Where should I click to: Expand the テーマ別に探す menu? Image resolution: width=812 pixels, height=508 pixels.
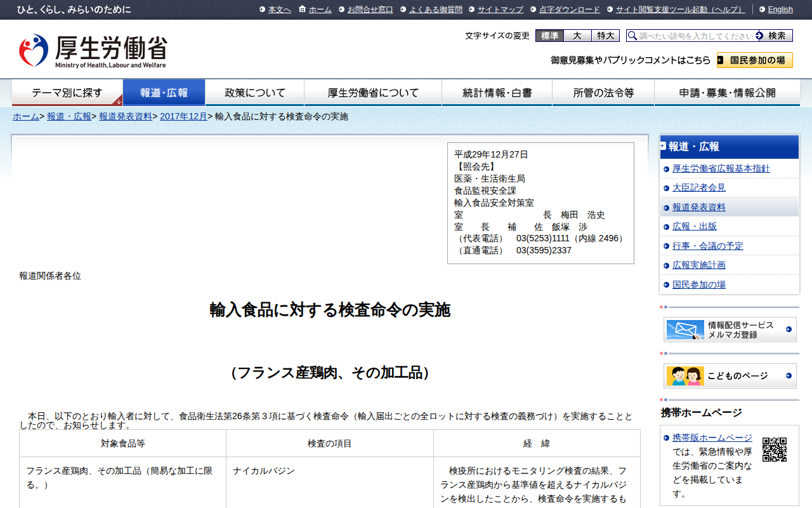67,93
